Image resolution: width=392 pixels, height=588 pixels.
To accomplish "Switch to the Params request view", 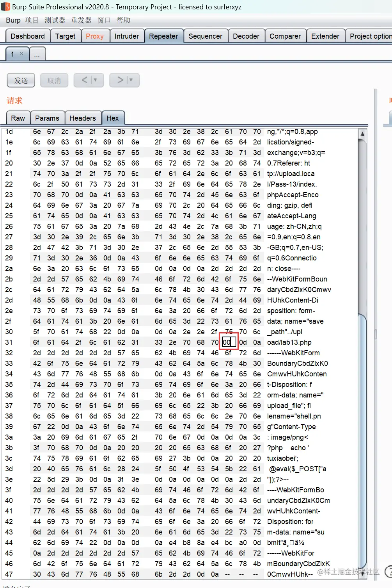I will [47, 118].
